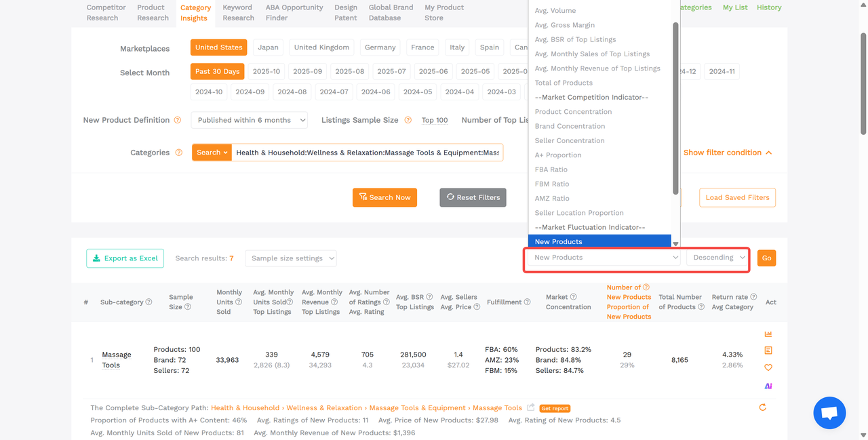868x440 pixels.
Task: Open the chat support bubble
Action: (829, 412)
